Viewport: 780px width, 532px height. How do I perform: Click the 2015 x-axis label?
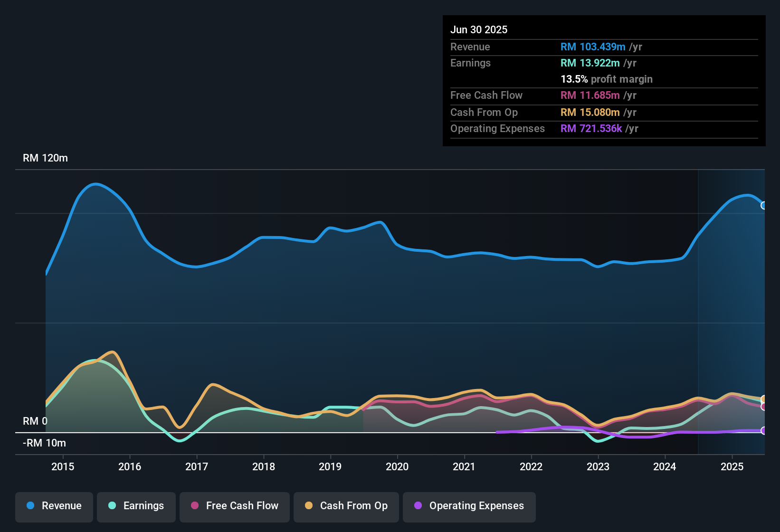[63, 466]
